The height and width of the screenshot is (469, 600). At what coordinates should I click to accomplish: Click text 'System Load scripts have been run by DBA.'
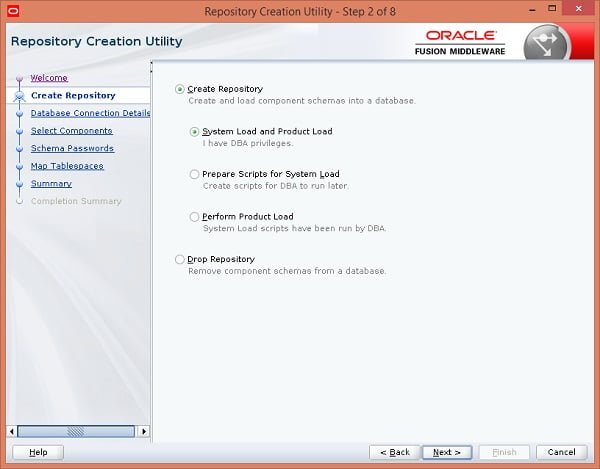(x=295, y=228)
